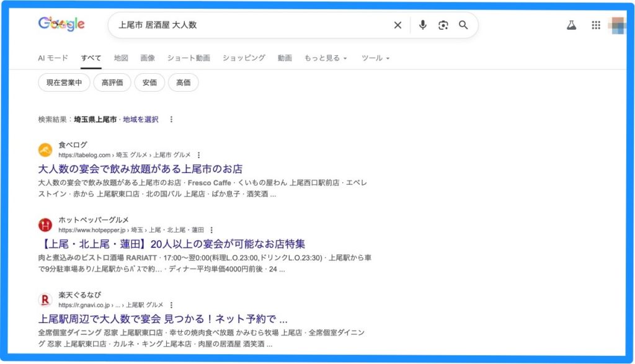
Task: Open the Google apps grid
Action: [x=596, y=25]
